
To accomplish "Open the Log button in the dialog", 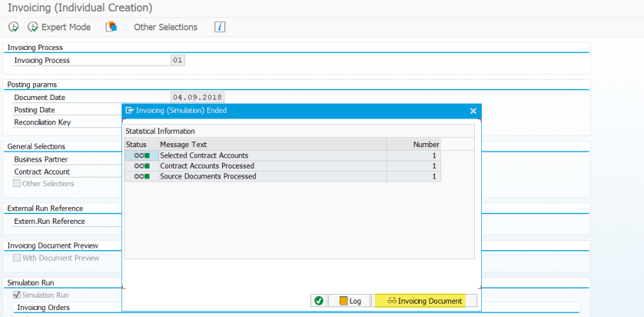I will [349, 301].
